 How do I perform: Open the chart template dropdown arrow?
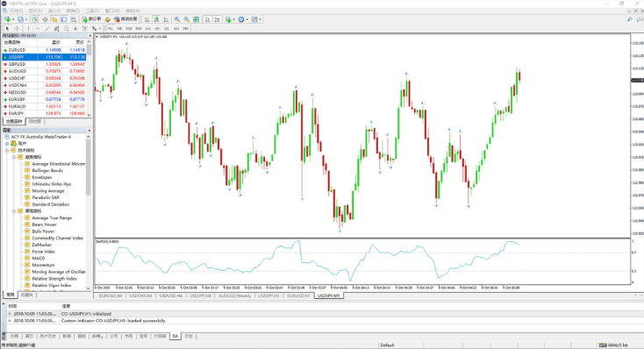coord(261,19)
